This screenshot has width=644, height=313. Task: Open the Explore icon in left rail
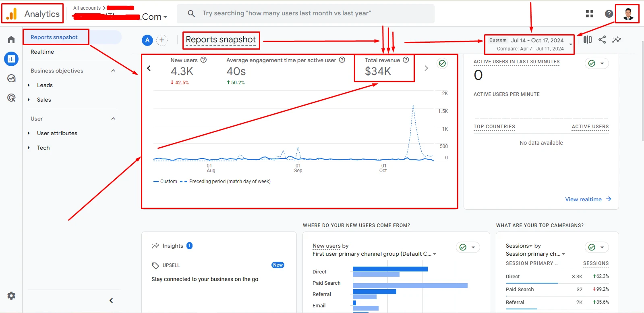coord(11,78)
